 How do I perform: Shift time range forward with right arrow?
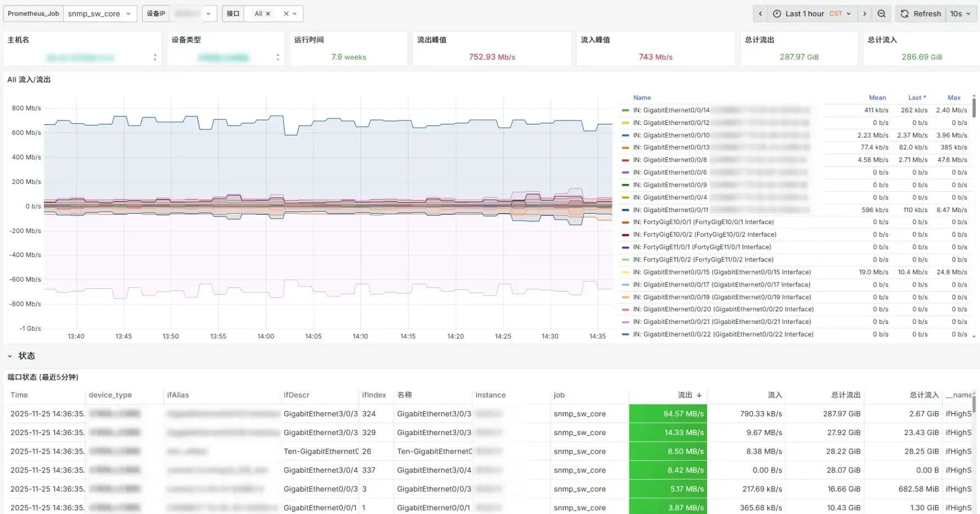[865, 14]
